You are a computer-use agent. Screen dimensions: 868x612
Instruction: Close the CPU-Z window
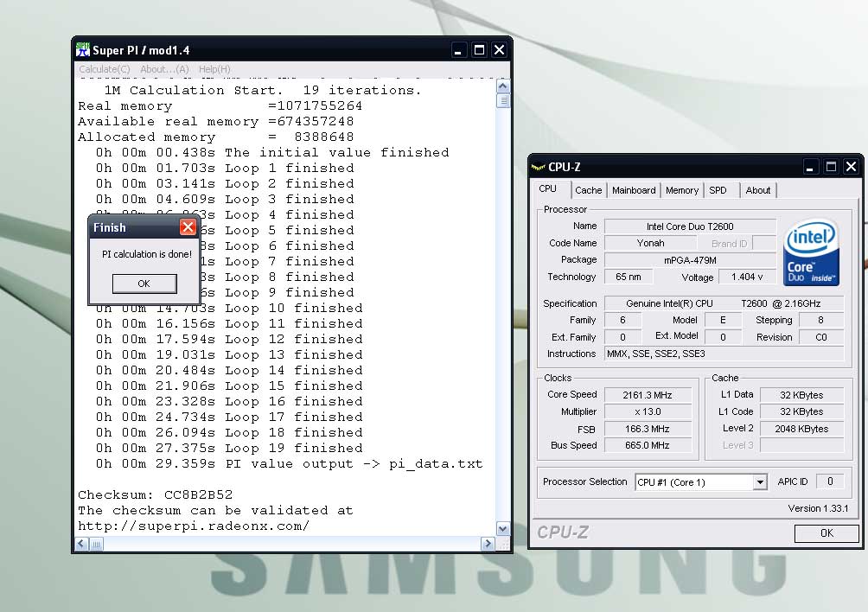click(x=852, y=167)
